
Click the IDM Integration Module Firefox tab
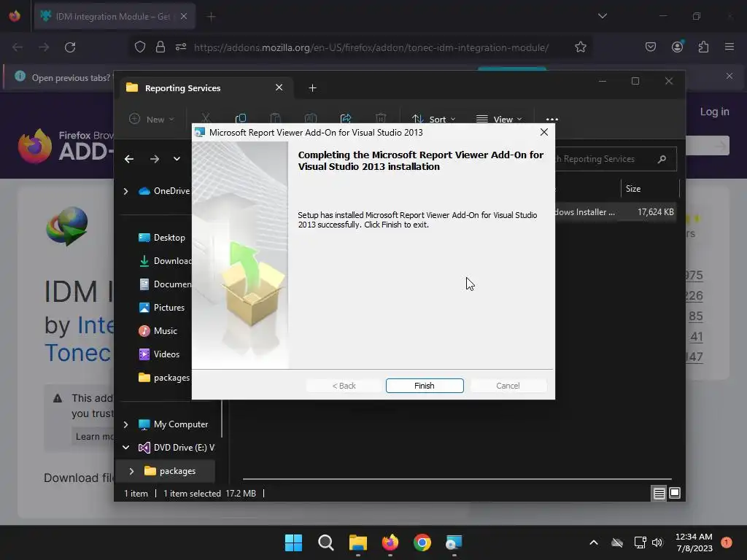point(115,16)
